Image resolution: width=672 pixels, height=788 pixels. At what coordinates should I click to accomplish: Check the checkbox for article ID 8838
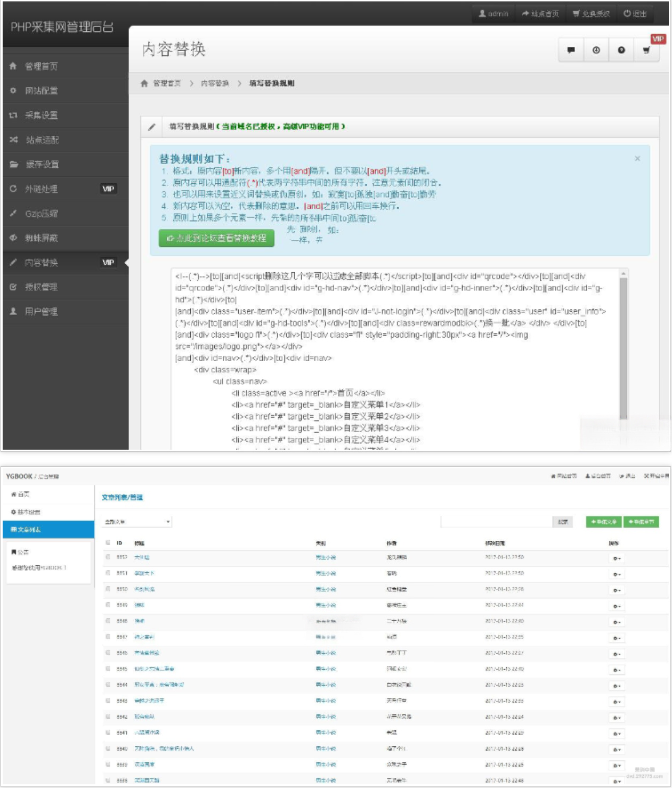tap(108, 780)
